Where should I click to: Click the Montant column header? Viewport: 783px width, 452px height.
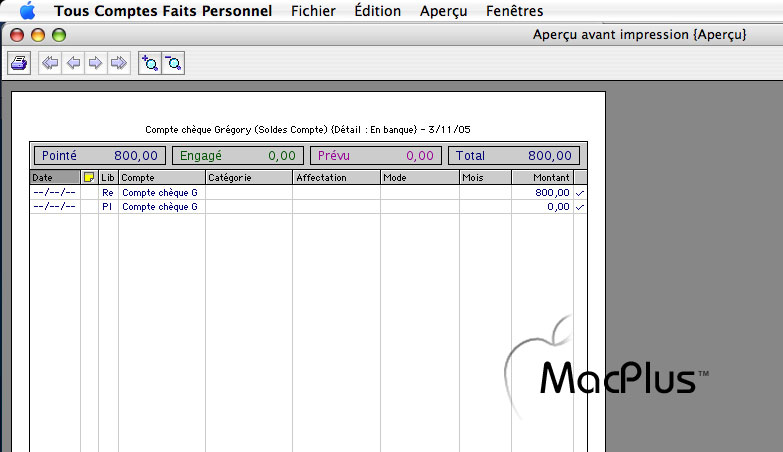click(x=542, y=177)
